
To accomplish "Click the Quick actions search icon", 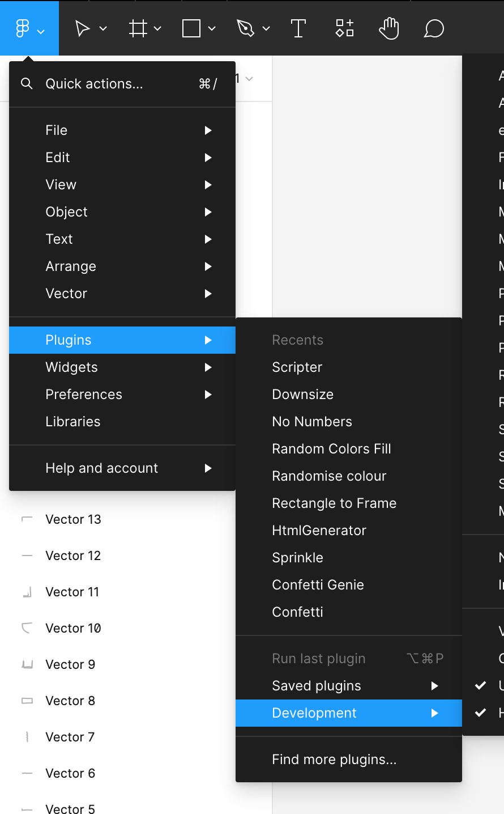I will [27, 84].
